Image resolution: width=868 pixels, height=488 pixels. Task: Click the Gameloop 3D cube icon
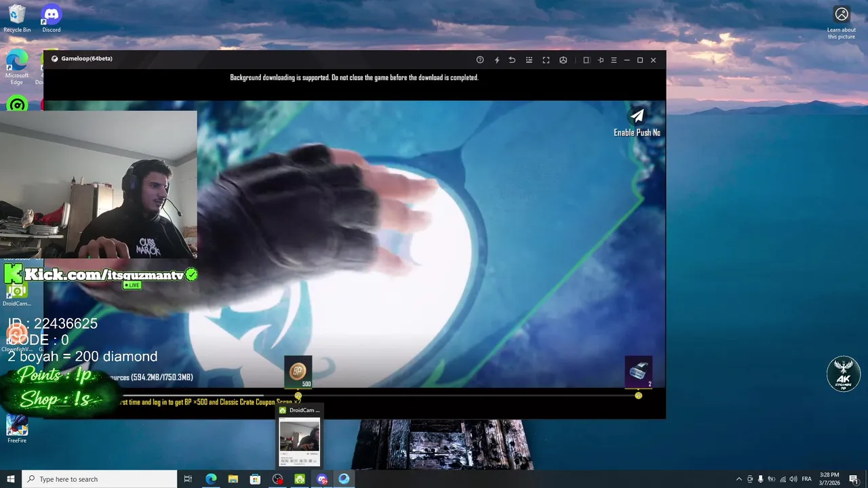click(563, 60)
